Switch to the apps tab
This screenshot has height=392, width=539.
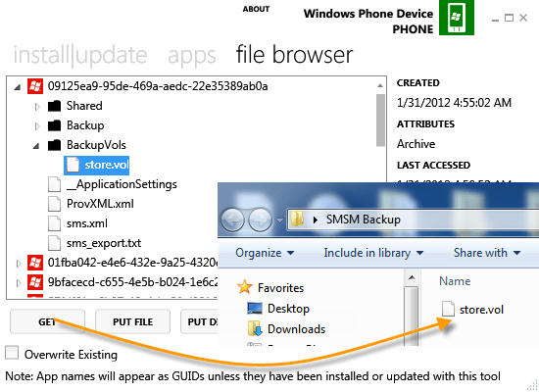[x=191, y=56]
